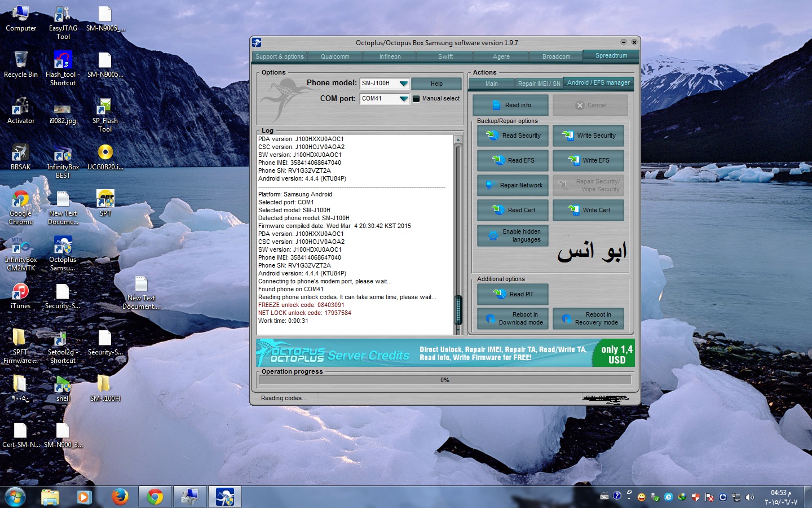Open the Computer desktop icon
812x508 pixels.
(x=21, y=19)
